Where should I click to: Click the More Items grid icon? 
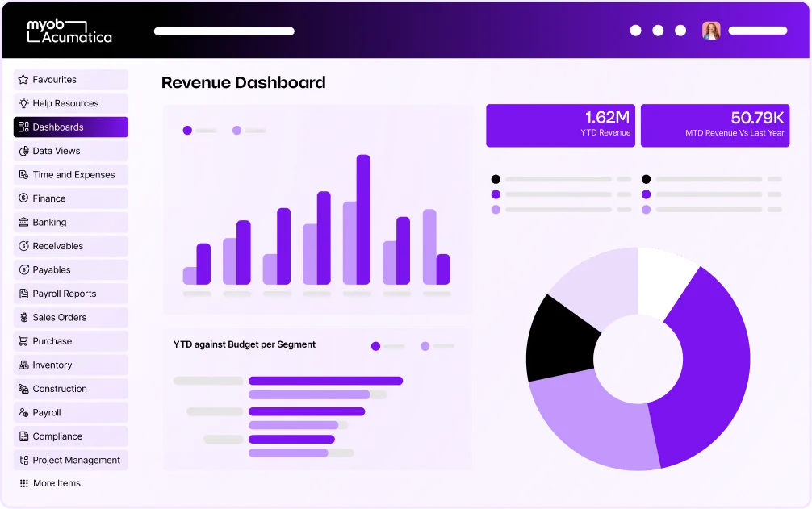coord(22,483)
